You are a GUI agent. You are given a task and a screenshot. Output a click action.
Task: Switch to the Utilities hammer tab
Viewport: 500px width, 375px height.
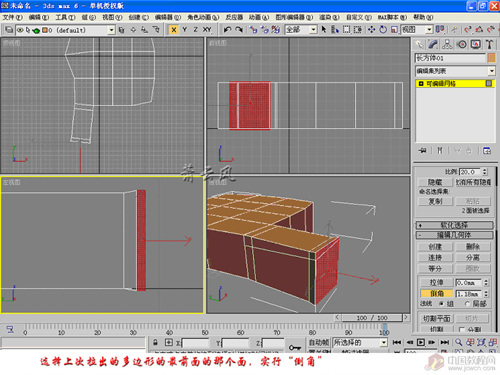[489, 44]
